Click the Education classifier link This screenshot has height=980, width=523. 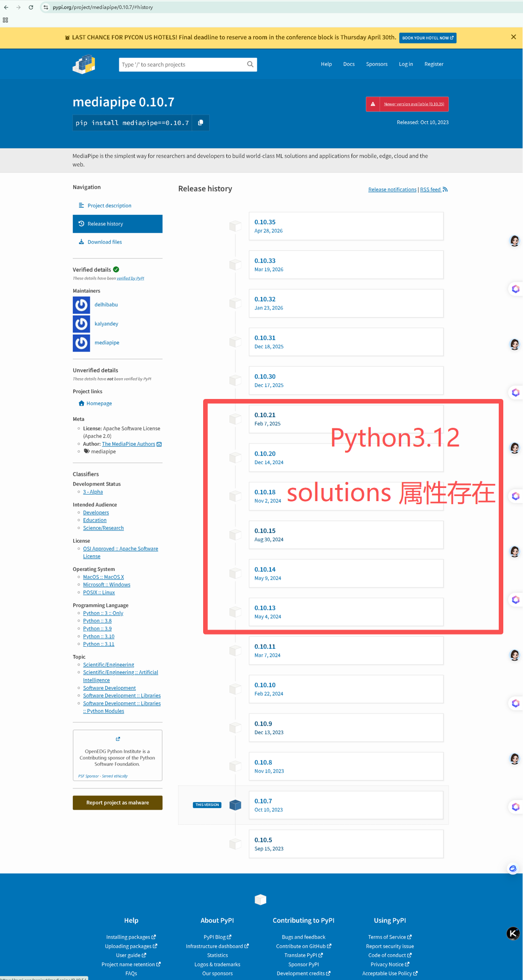coord(95,520)
